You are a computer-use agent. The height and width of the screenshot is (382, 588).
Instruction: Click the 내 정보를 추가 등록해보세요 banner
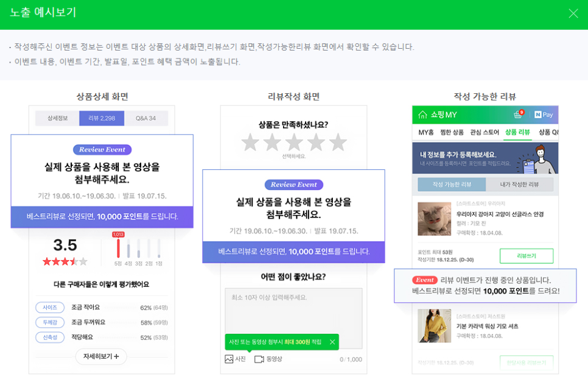[x=485, y=158]
